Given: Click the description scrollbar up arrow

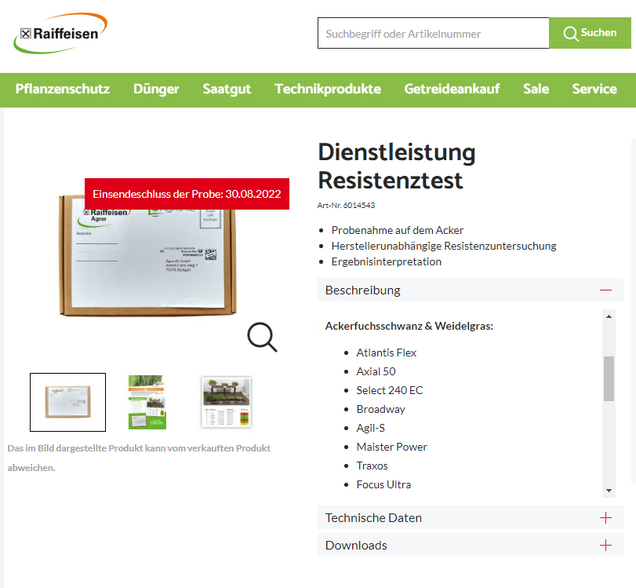Looking at the screenshot, I should point(609,316).
